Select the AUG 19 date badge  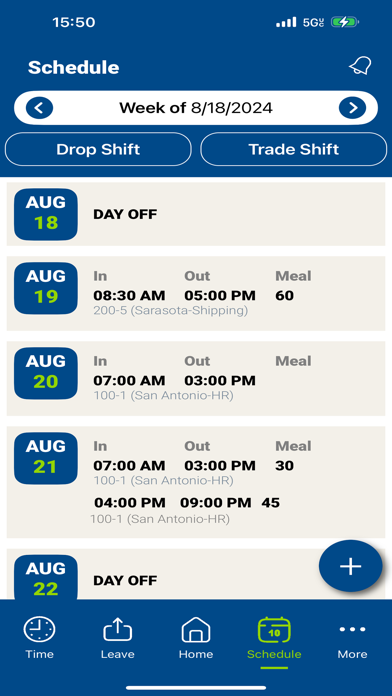pos(46,289)
